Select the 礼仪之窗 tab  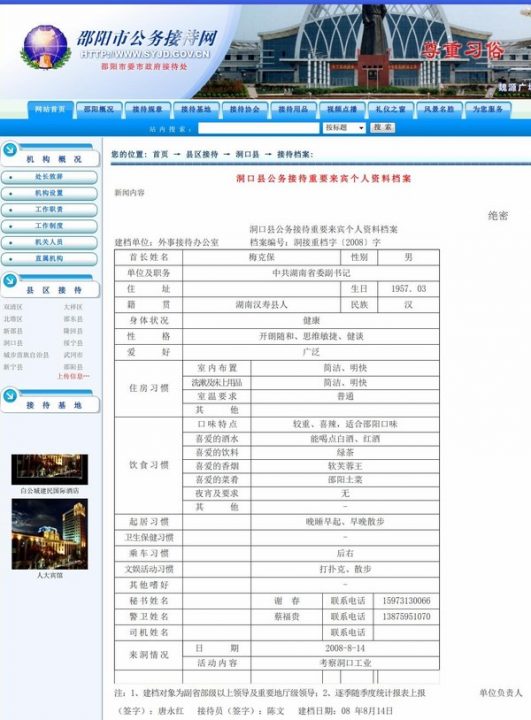pyautogui.click(x=390, y=109)
